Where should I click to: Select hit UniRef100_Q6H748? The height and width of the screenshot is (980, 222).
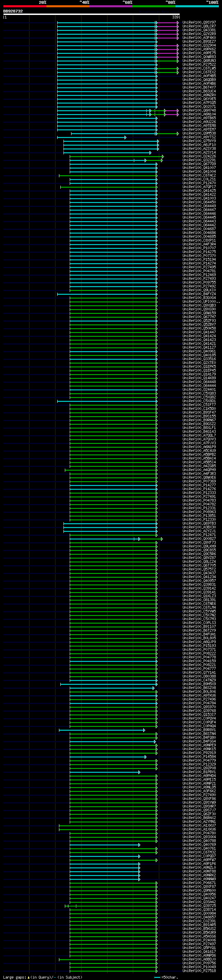click(199, 110)
